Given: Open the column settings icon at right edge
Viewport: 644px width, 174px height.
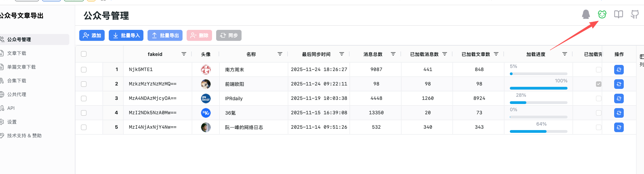Looking at the screenshot, I should pos(641,57).
